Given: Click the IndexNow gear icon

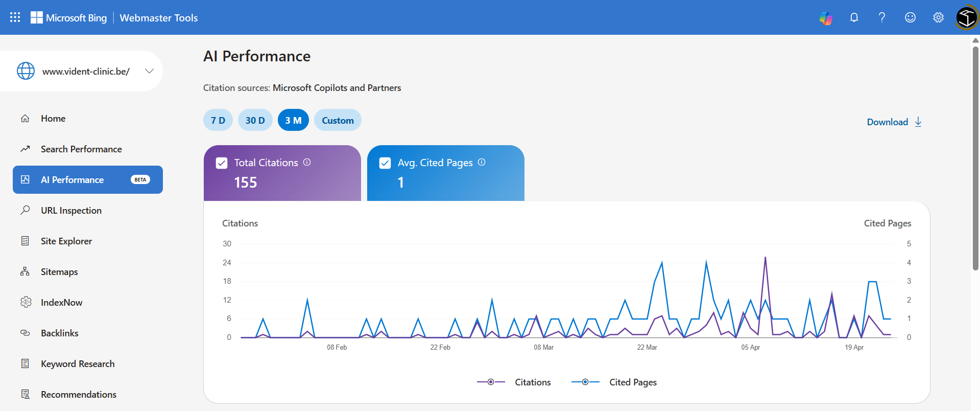Looking at the screenshot, I should tap(26, 302).
